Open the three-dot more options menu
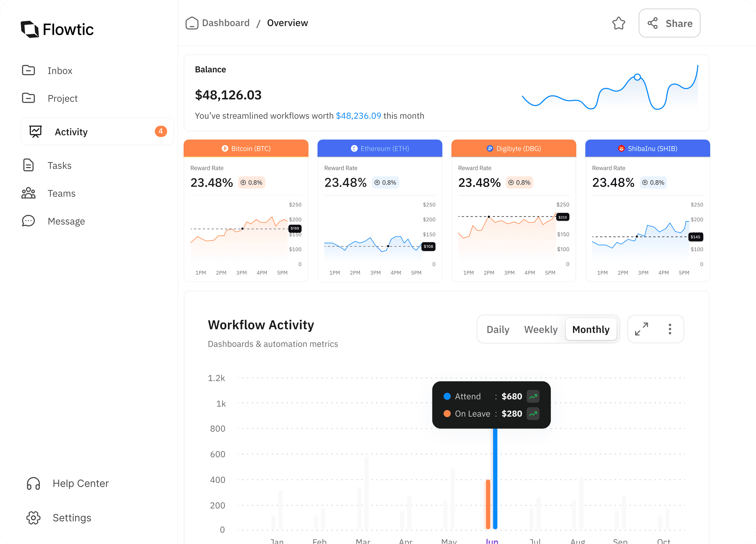This screenshot has width=756, height=544. click(x=670, y=329)
